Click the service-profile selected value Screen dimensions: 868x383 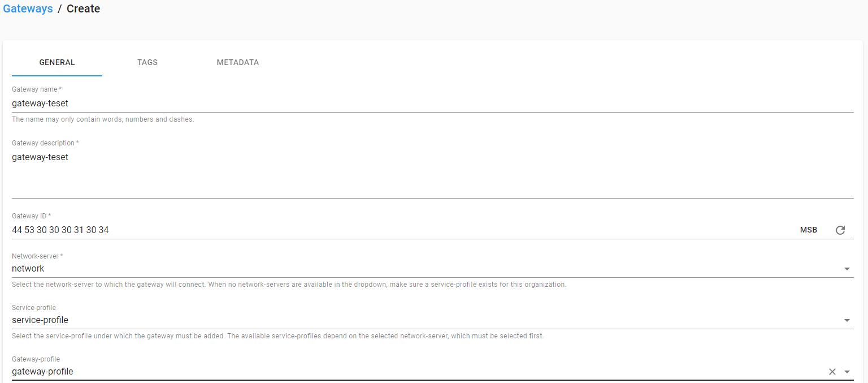click(x=40, y=320)
